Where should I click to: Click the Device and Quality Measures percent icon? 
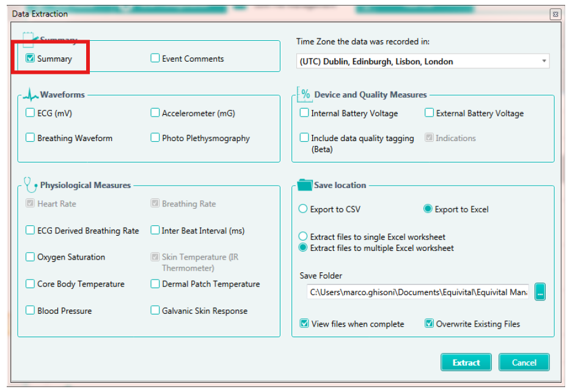(305, 95)
